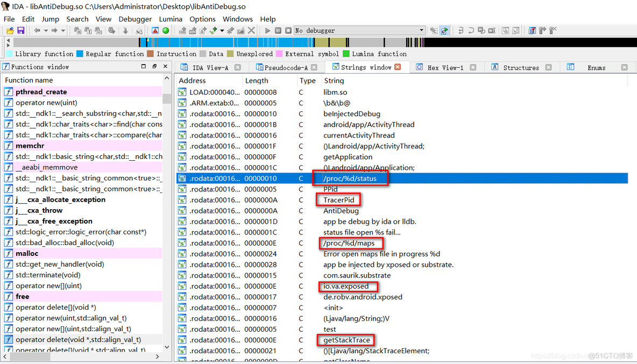Close the Pseudocode-A tab
The image size is (637, 364).
pos(314,67)
